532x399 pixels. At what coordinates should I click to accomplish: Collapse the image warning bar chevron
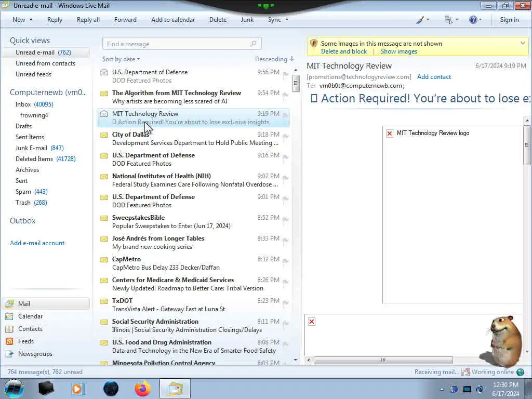coord(523,43)
